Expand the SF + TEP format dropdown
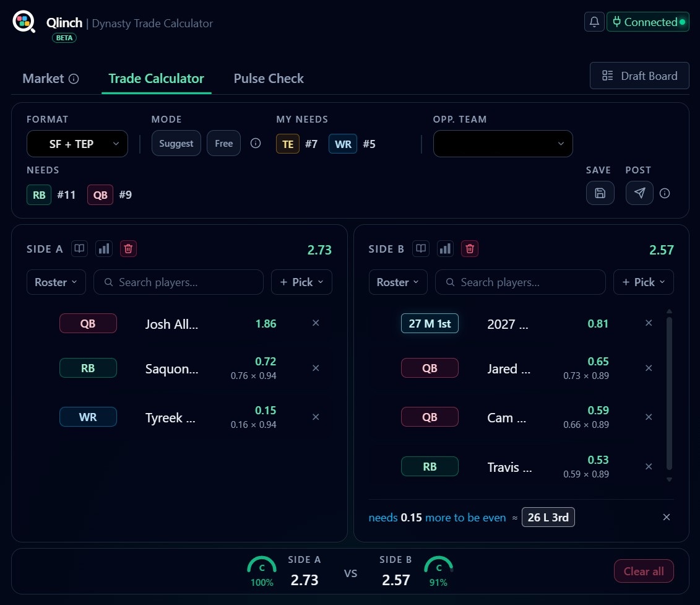 77,144
